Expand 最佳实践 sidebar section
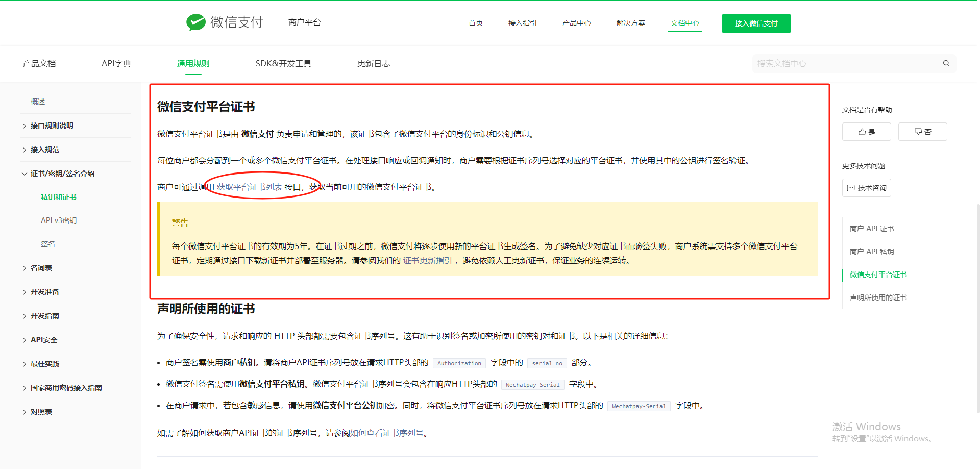 pyautogui.click(x=45, y=364)
